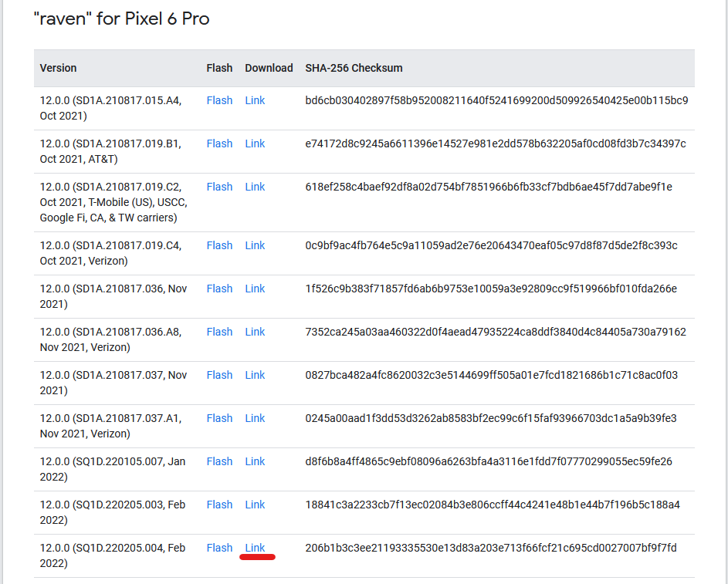Flash SD1A.210817.037.A1 Verizon build
728x584 pixels.
click(219, 417)
